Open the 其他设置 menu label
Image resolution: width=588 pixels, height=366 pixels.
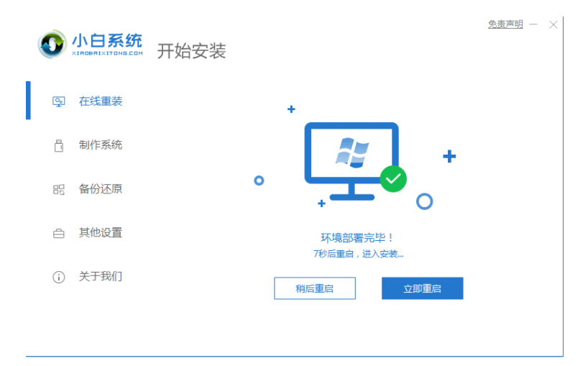(101, 232)
